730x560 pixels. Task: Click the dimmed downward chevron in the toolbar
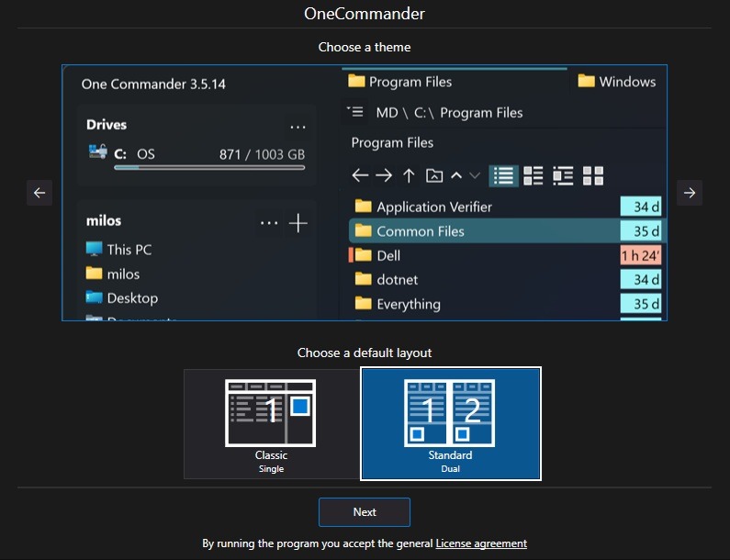click(x=475, y=176)
